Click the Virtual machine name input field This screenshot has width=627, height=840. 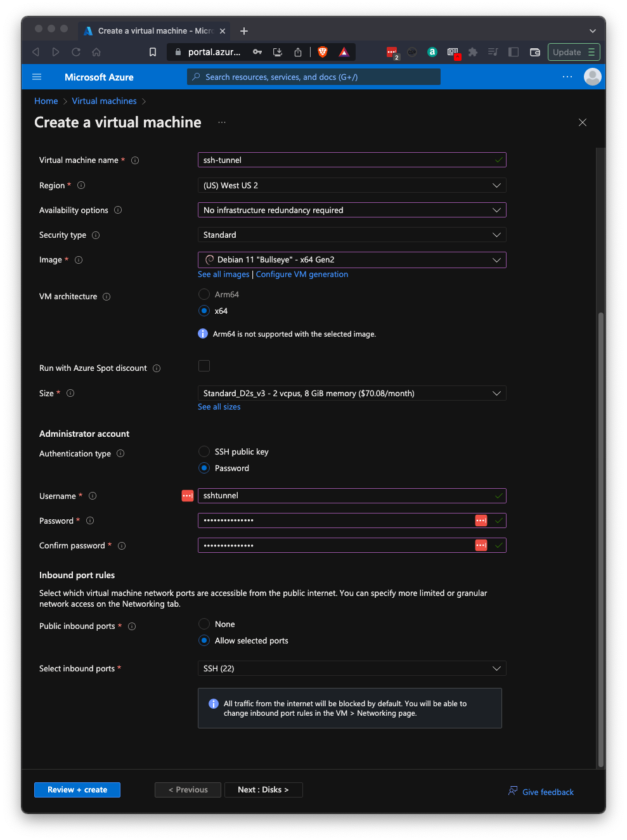click(346, 160)
